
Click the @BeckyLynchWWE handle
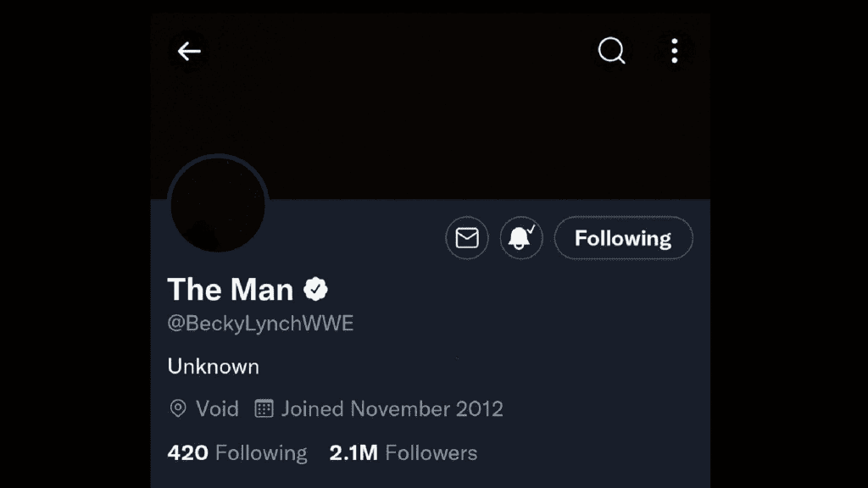pyautogui.click(x=260, y=324)
